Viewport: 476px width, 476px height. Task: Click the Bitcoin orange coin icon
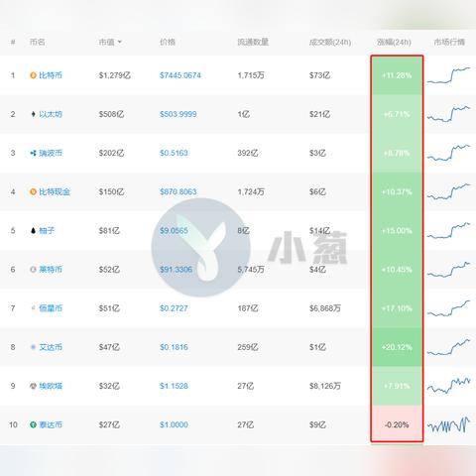[33, 75]
